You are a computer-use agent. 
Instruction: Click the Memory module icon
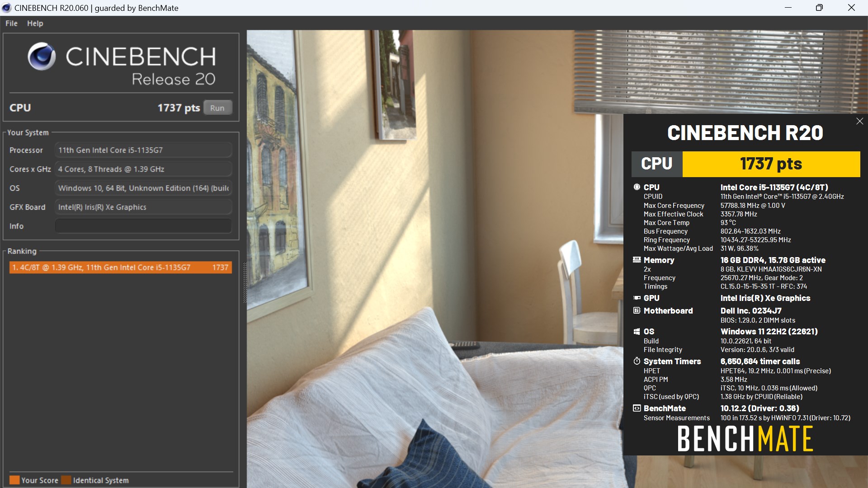pyautogui.click(x=637, y=260)
